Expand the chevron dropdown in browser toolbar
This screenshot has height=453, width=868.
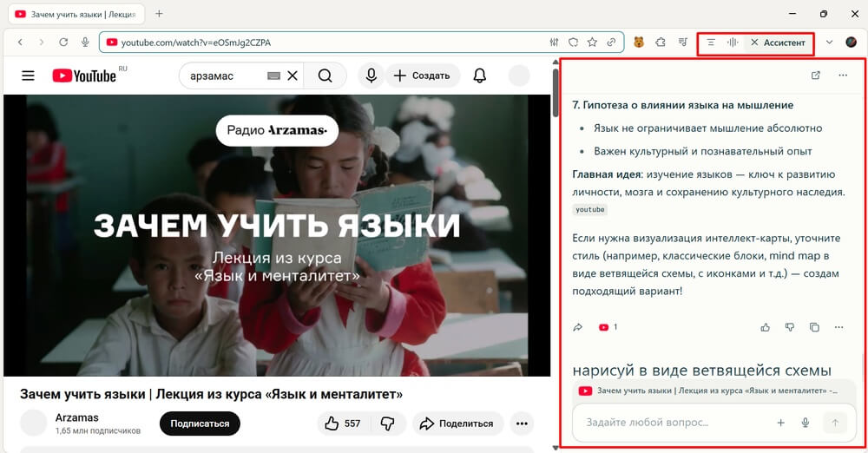point(829,42)
